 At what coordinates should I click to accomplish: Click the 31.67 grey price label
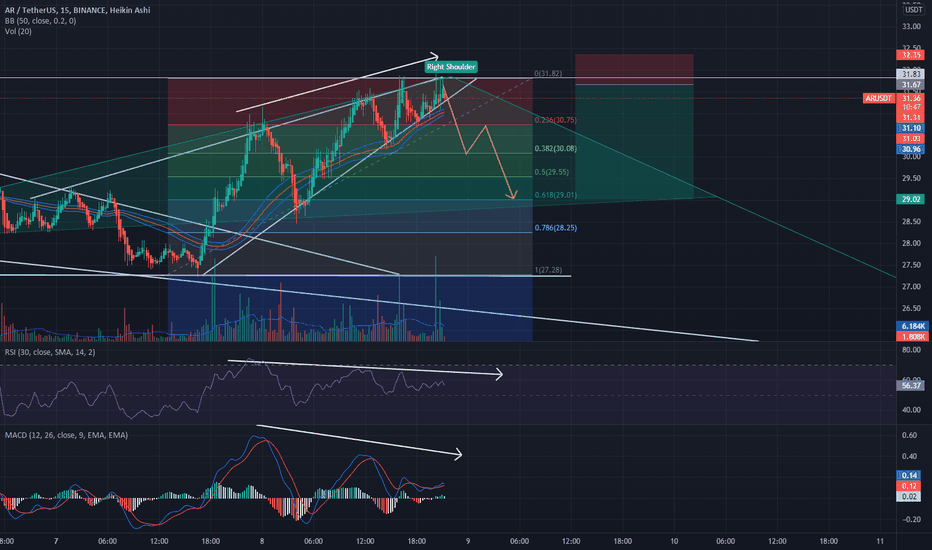[x=911, y=85]
